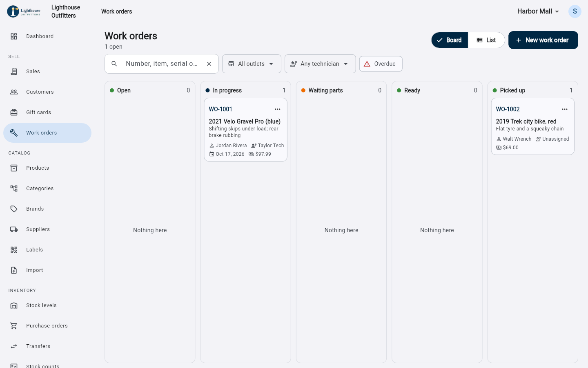588x368 pixels.
Task: Expand the All outlets dropdown
Action: (252, 64)
